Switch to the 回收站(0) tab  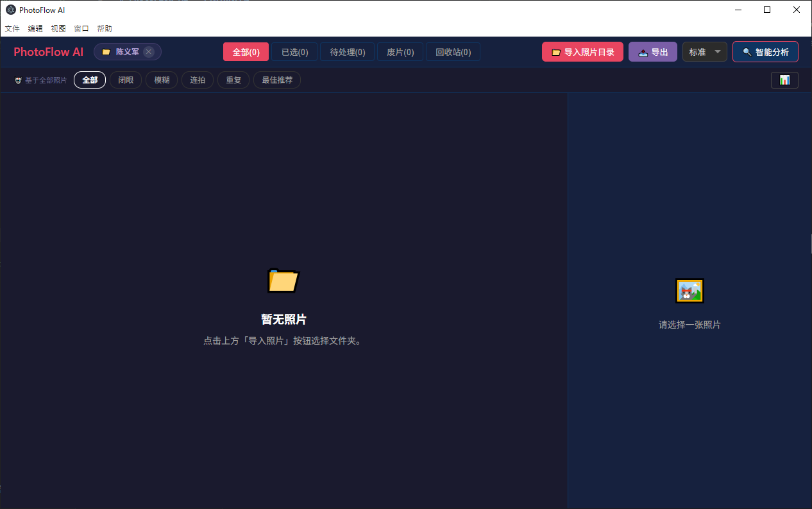453,52
